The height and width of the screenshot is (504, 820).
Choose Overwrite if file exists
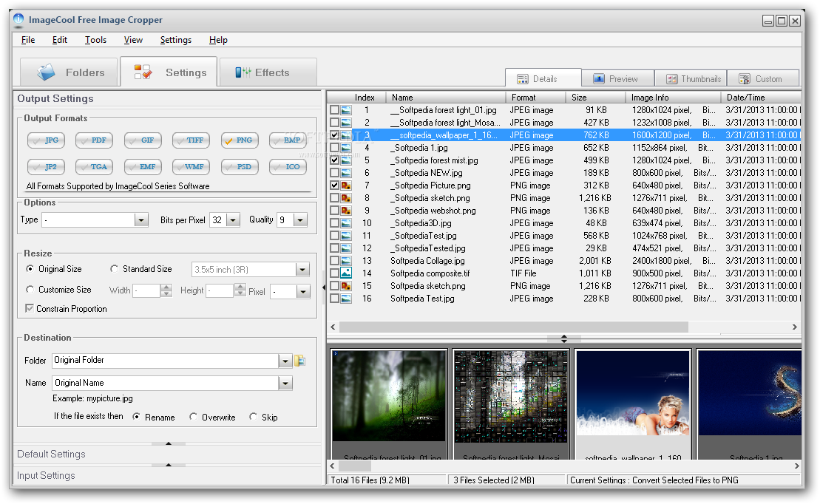[194, 417]
